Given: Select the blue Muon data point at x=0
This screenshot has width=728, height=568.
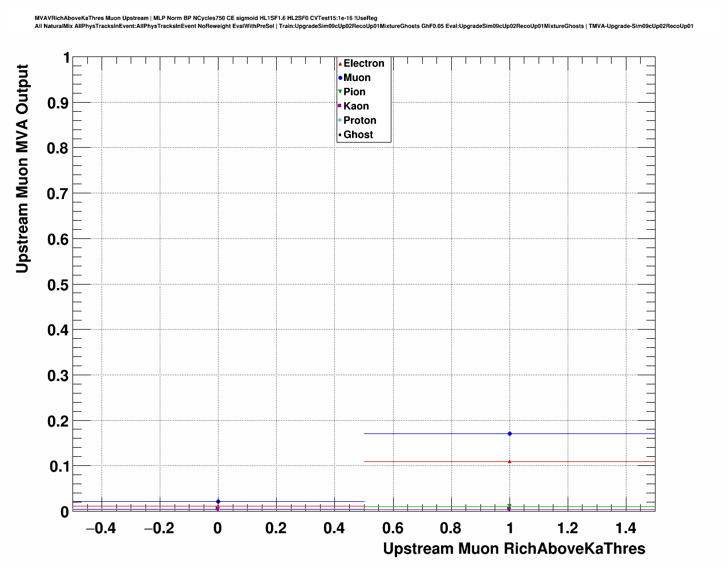Looking at the screenshot, I should coord(218,501).
